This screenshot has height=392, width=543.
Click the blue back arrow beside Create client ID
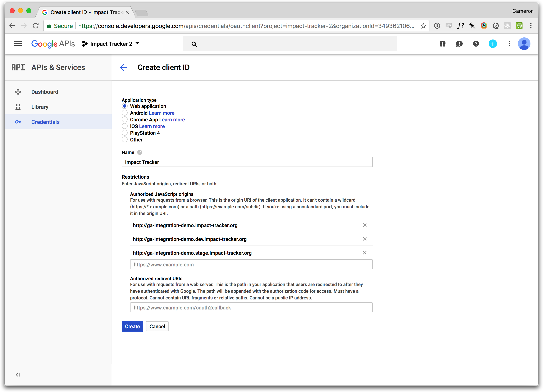point(124,67)
